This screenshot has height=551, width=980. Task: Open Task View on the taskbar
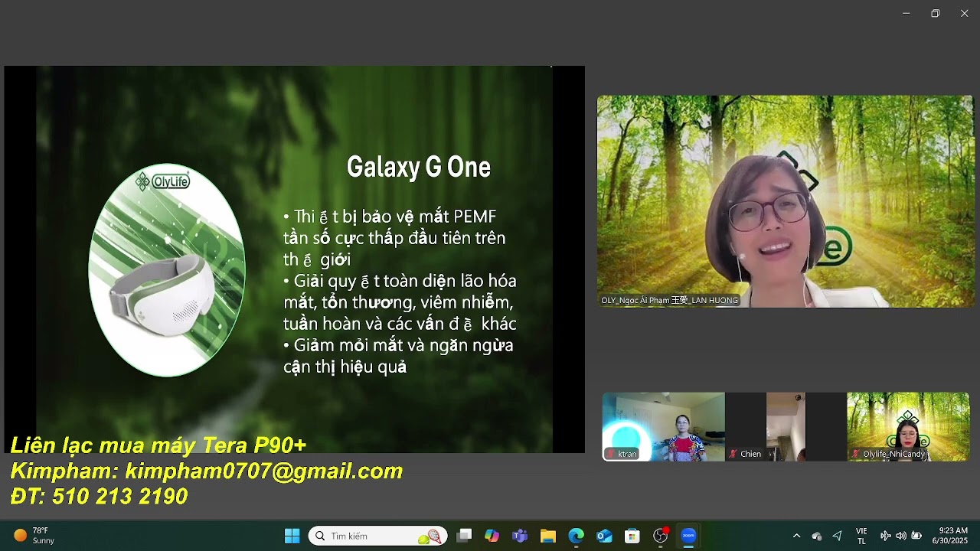(x=464, y=536)
